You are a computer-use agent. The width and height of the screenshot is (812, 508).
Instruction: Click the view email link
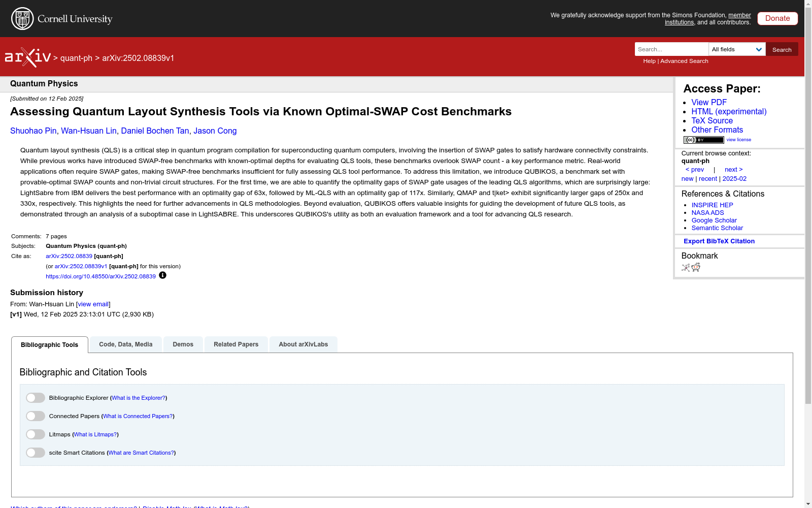[x=93, y=304]
